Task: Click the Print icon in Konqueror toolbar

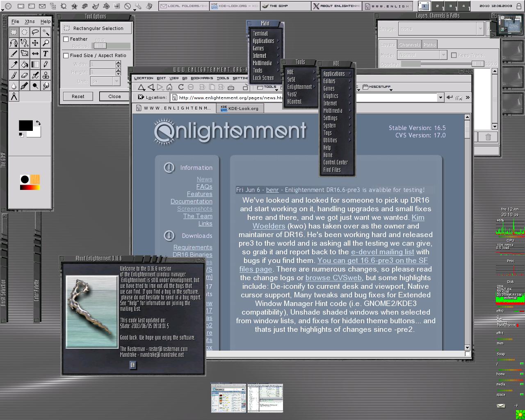Action: click(231, 87)
